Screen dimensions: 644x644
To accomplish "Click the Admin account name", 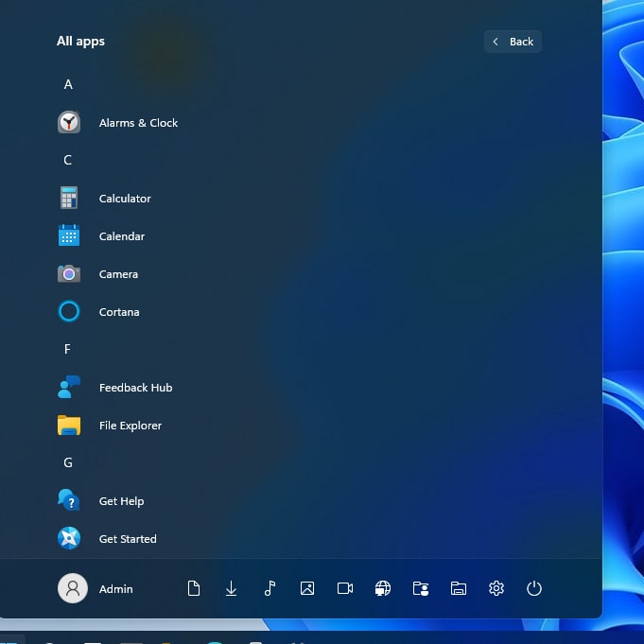I will [x=115, y=589].
